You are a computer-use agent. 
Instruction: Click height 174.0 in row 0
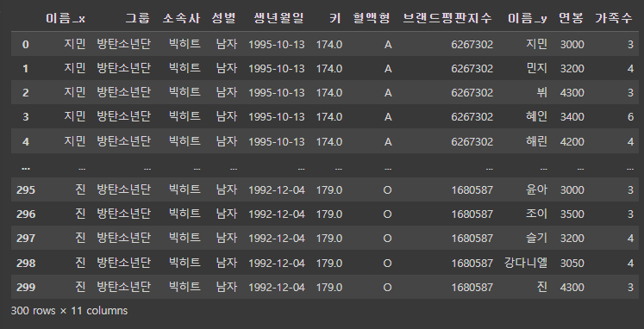(329, 44)
